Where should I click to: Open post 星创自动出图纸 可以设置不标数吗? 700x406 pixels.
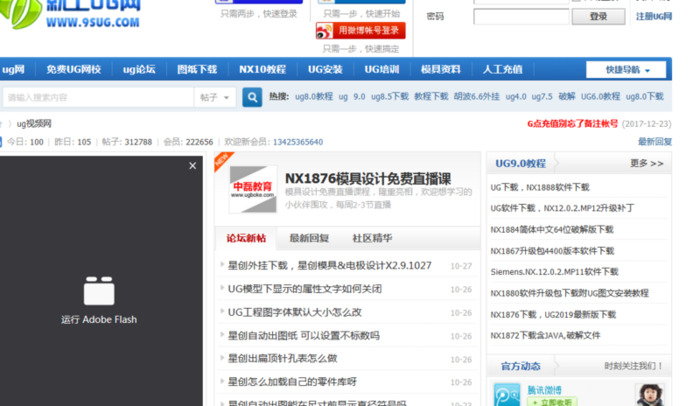pos(304,335)
